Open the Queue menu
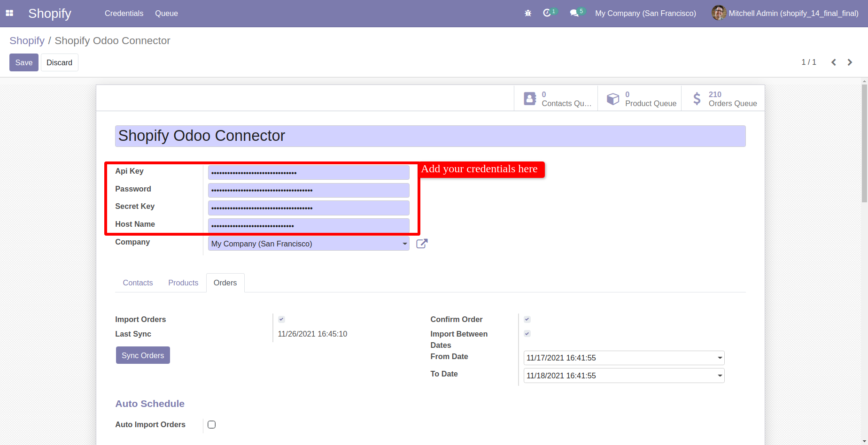 coord(166,13)
